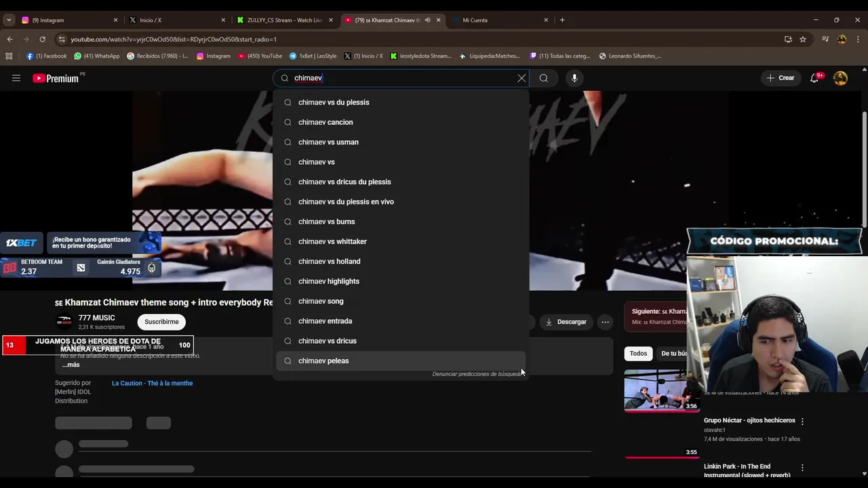868x488 pixels.
Task: Switch to the Inicio / X browser tab
Action: (x=176, y=20)
